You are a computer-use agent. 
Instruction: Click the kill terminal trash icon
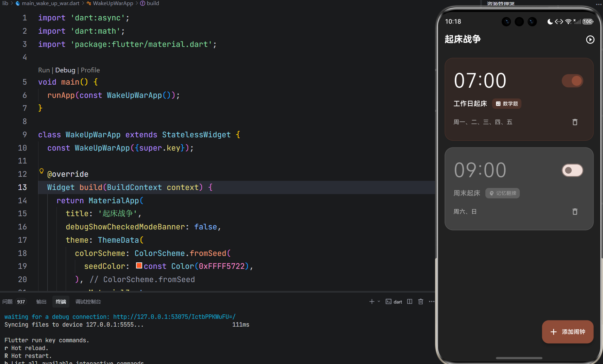(x=421, y=301)
